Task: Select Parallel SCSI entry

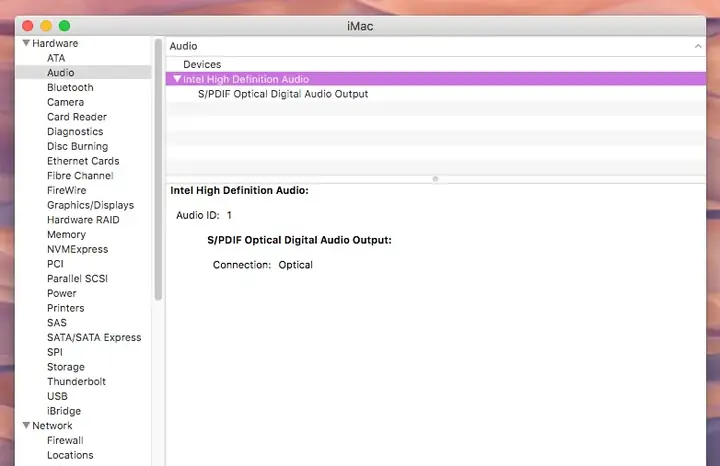Action: tap(77, 279)
